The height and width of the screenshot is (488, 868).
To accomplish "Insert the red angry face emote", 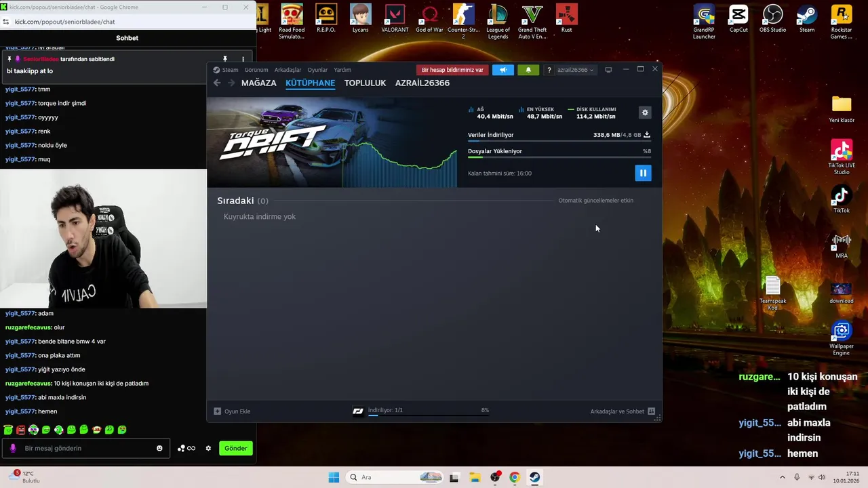I will 20,430.
